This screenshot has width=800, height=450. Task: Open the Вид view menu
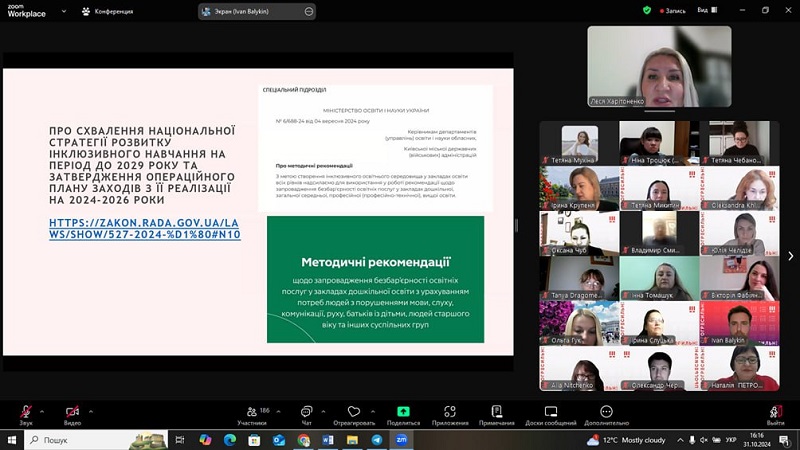point(707,10)
